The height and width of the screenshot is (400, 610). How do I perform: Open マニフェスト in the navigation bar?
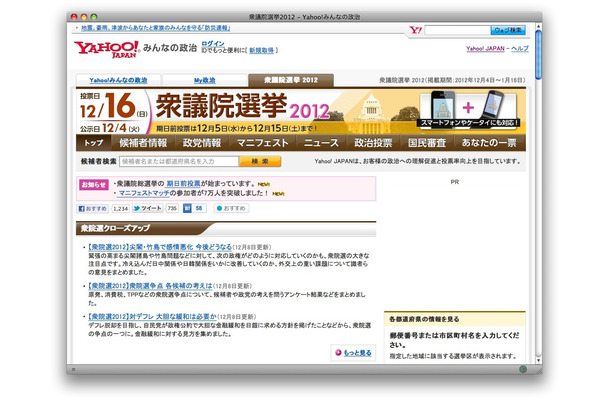pyautogui.click(x=263, y=143)
